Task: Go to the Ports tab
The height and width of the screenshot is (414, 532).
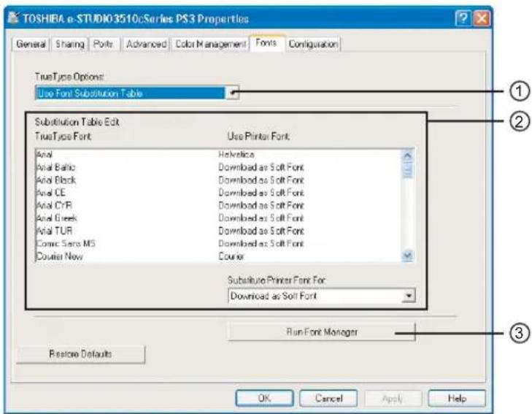Action: click(104, 44)
